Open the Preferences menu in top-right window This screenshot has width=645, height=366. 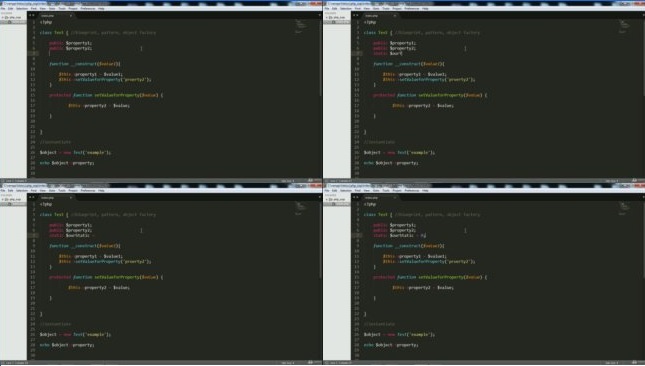(411, 8)
